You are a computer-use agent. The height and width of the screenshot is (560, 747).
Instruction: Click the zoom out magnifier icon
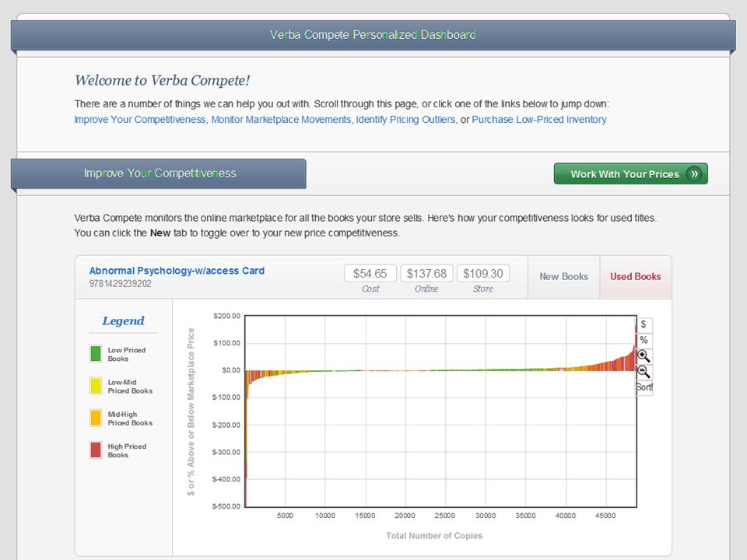tap(644, 372)
